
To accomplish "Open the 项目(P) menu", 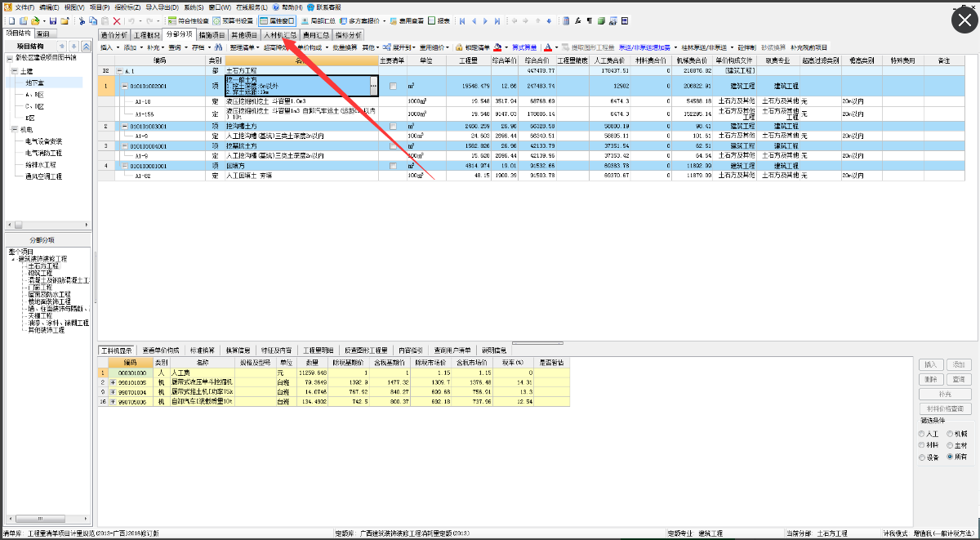I will click(100, 7).
